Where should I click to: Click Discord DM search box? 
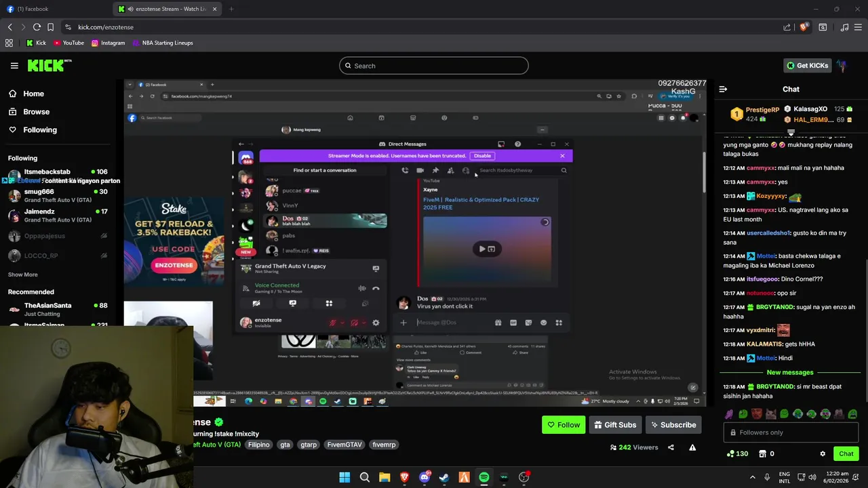pos(521,171)
